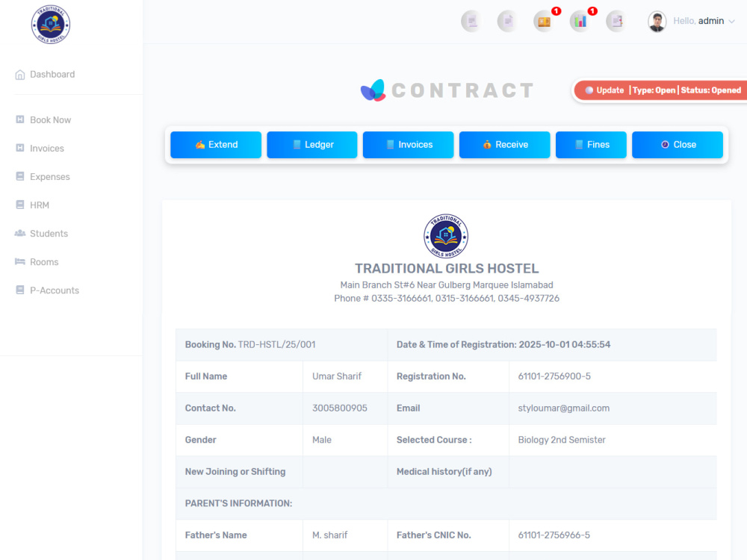Click the P-Accounts sidebar icon
The image size is (747, 560).
pos(20,290)
